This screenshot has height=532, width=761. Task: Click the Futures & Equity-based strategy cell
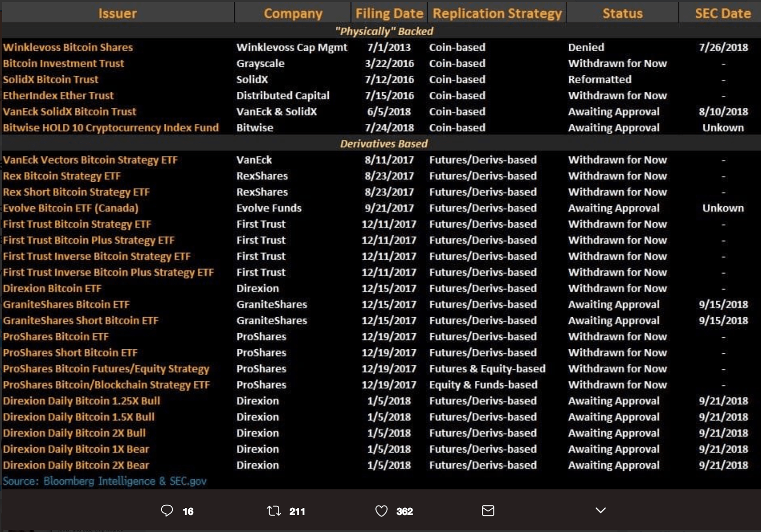coord(487,368)
